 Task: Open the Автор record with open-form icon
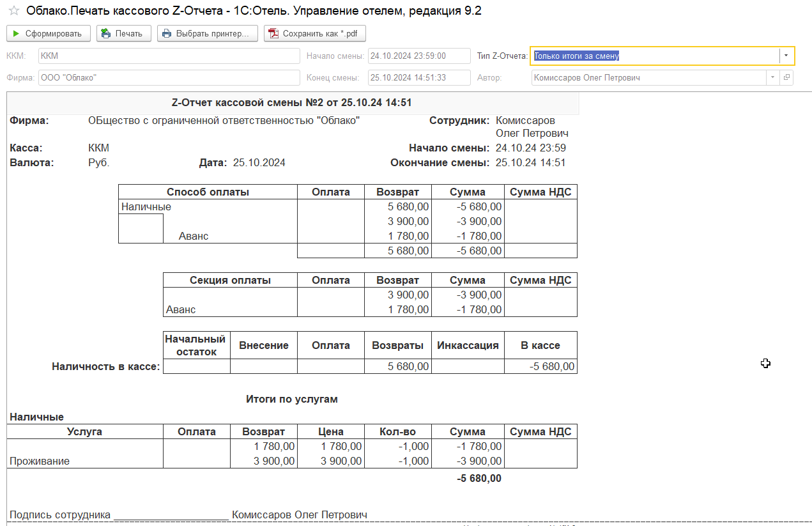pyautogui.click(x=786, y=77)
